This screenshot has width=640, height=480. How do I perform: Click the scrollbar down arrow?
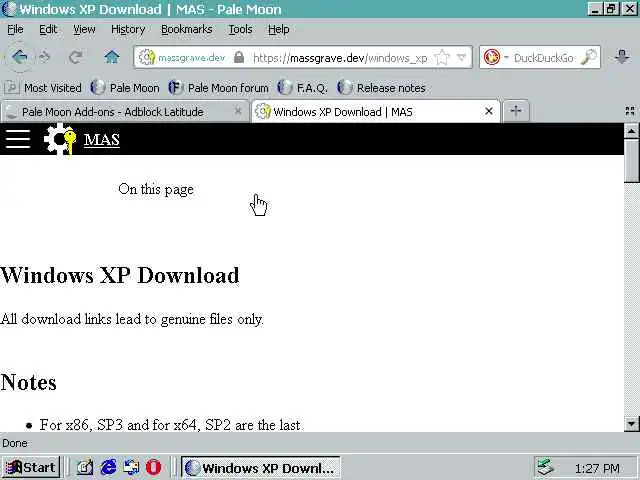click(x=631, y=424)
